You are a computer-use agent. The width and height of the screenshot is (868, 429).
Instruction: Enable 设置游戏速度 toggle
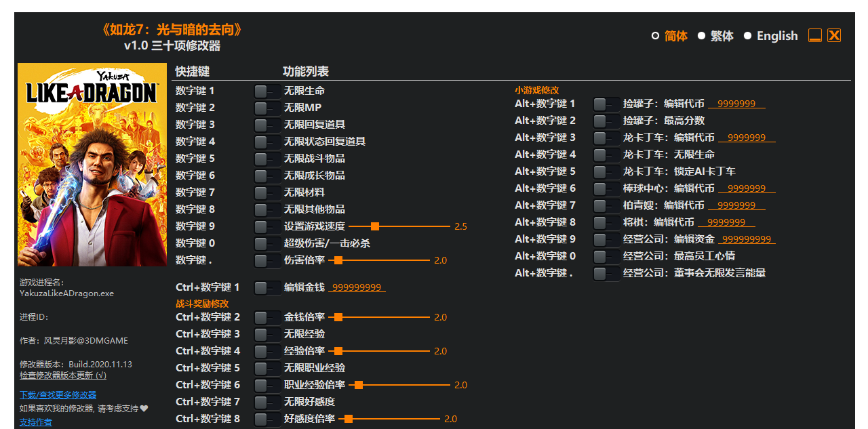267,226
